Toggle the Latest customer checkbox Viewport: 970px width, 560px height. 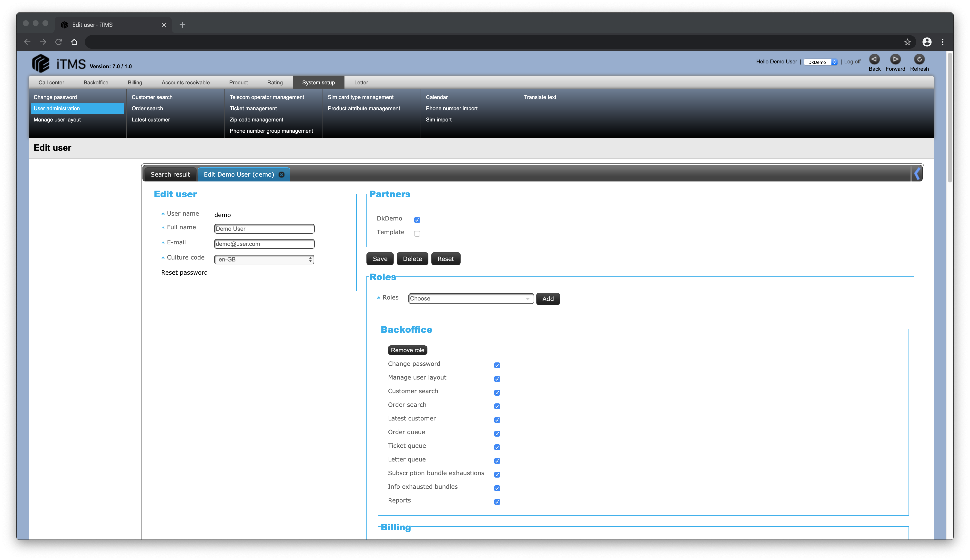tap(497, 420)
